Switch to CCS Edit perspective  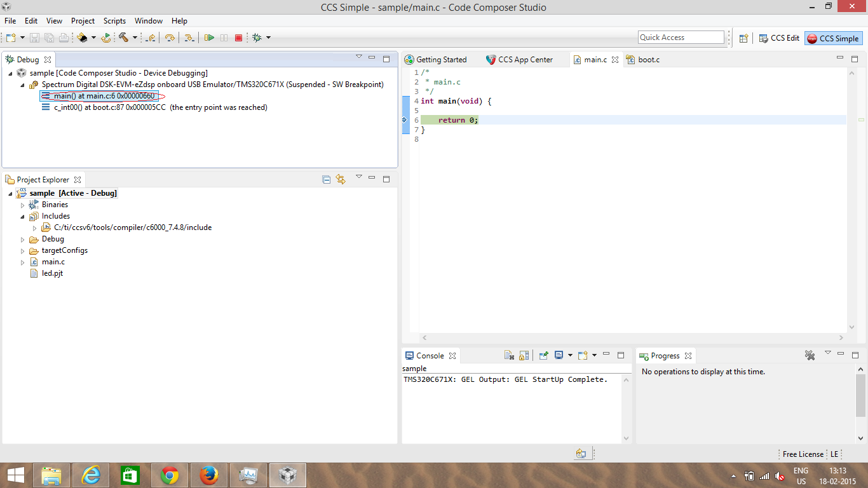pyautogui.click(x=778, y=38)
